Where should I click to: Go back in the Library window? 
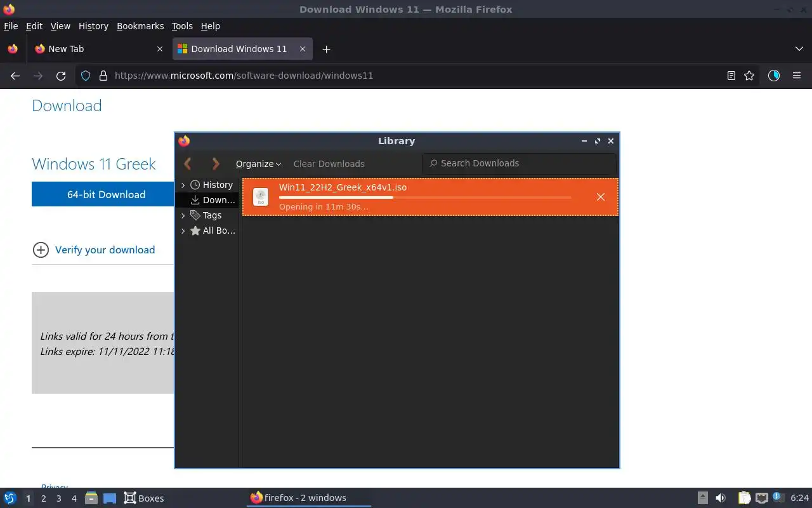coord(188,164)
